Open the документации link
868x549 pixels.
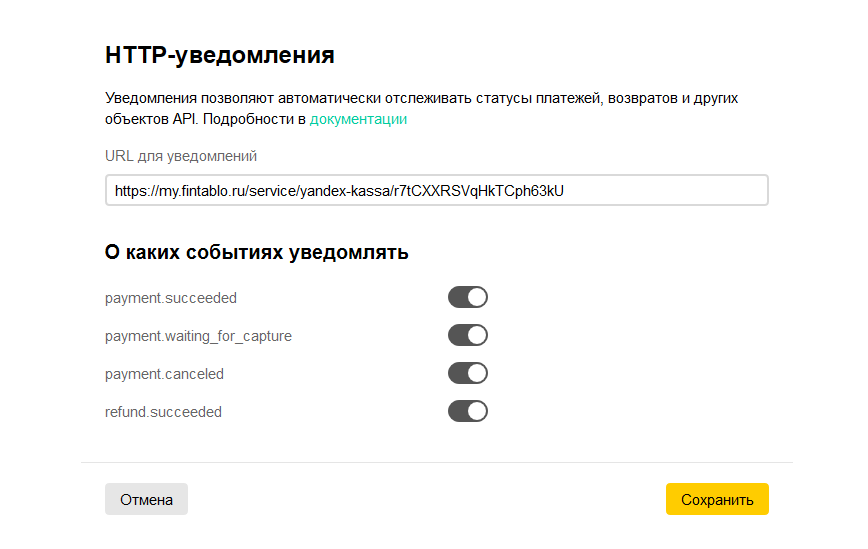(x=358, y=119)
